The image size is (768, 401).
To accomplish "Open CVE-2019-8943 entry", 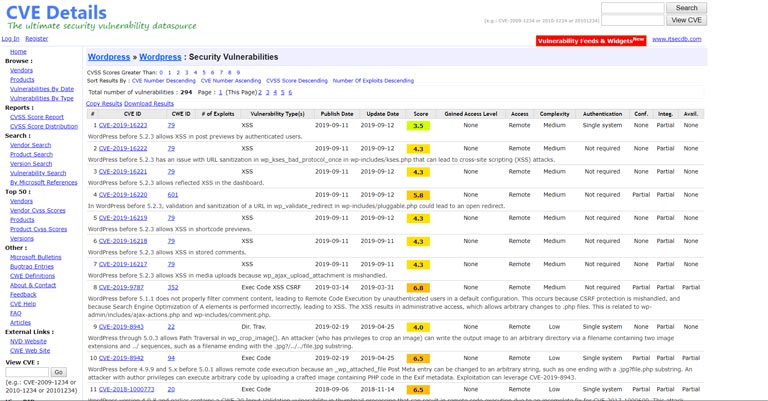I will coord(121,327).
